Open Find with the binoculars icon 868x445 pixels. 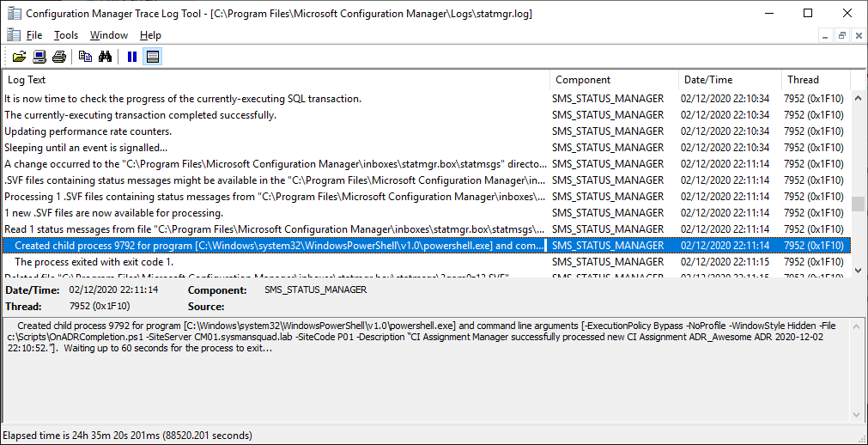(106, 57)
